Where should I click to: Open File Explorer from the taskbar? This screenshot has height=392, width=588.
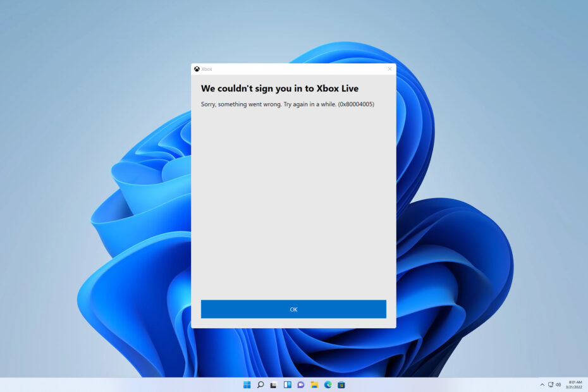click(314, 384)
